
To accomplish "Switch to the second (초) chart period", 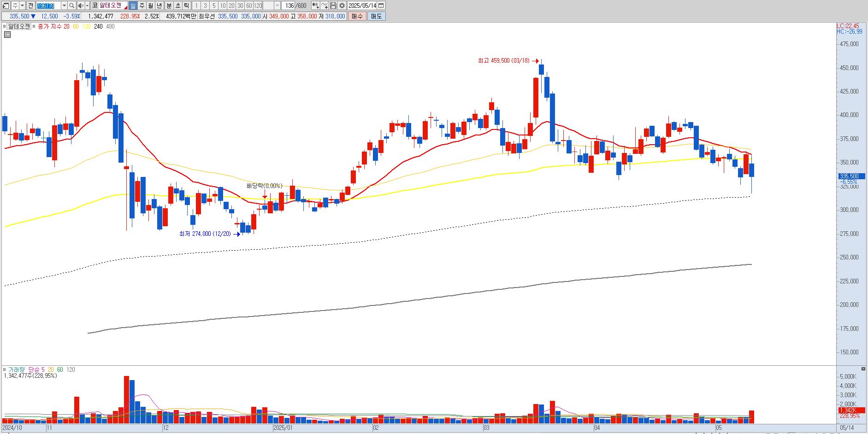I will pyautogui.click(x=177, y=6).
